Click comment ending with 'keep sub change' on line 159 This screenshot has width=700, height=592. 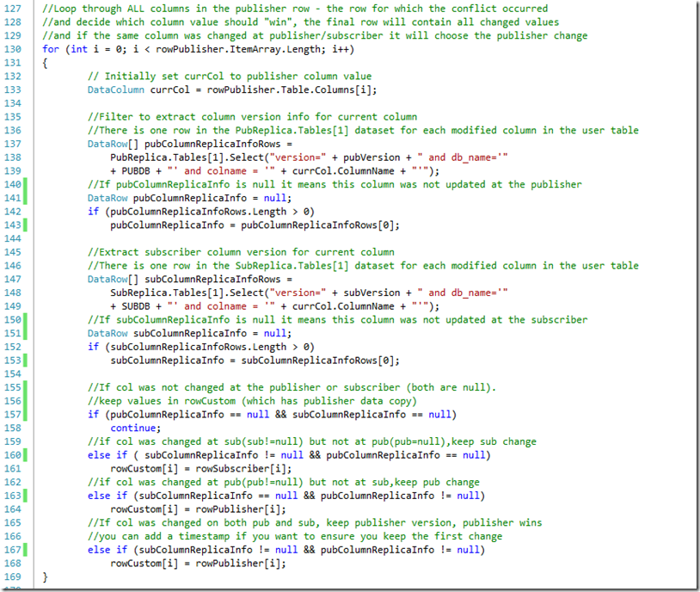312,442
